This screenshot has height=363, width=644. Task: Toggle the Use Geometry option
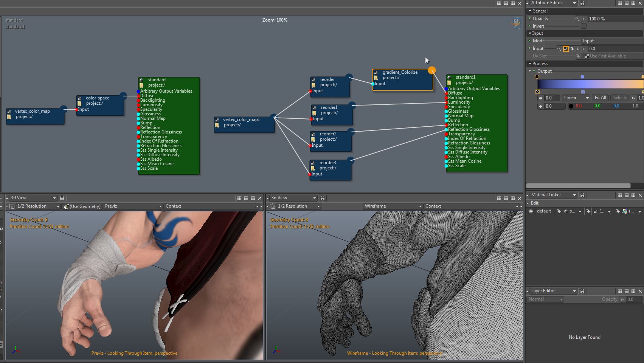(82, 206)
